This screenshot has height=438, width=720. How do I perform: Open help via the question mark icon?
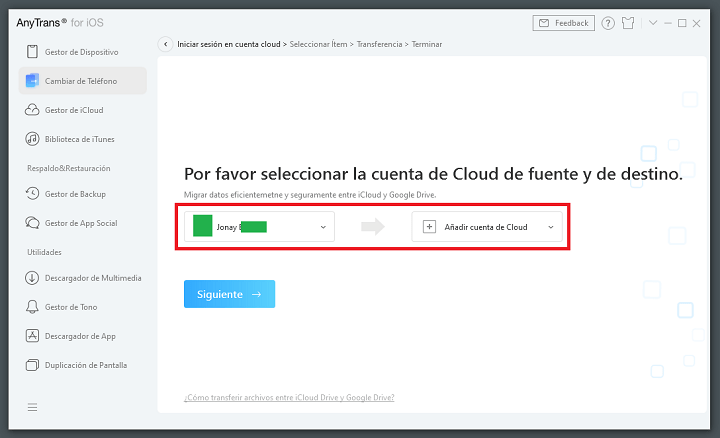(x=608, y=23)
